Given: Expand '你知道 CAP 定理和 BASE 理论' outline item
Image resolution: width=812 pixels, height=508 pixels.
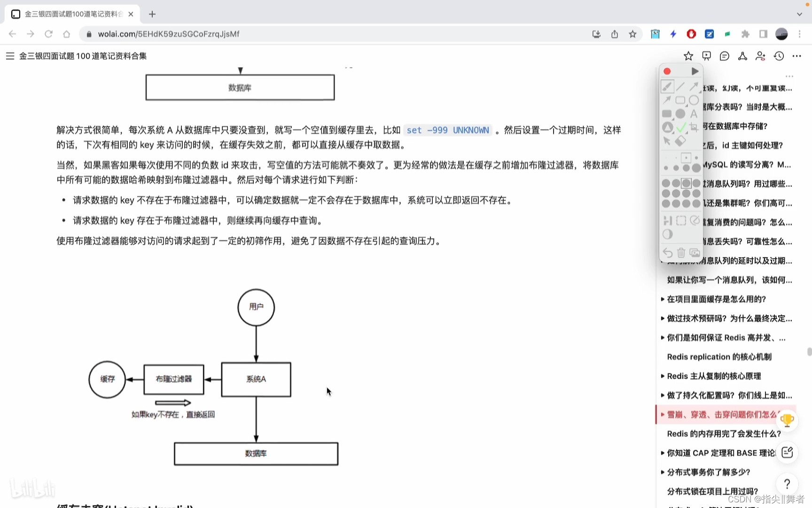Looking at the screenshot, I should 663,453.
